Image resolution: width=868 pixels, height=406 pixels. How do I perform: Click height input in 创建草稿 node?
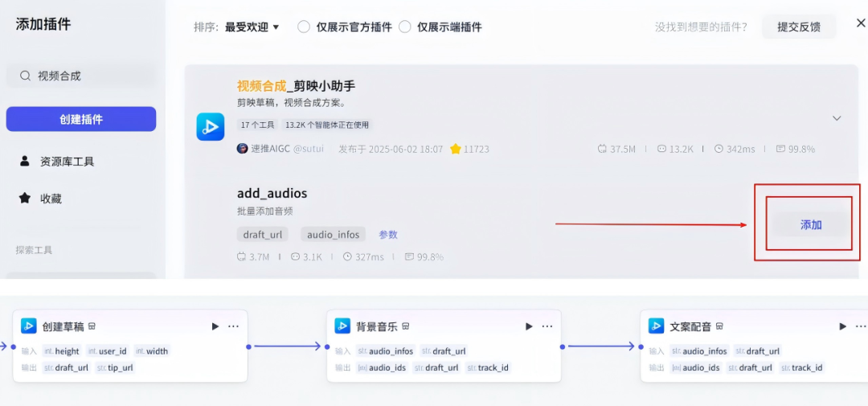coord(61,351)
